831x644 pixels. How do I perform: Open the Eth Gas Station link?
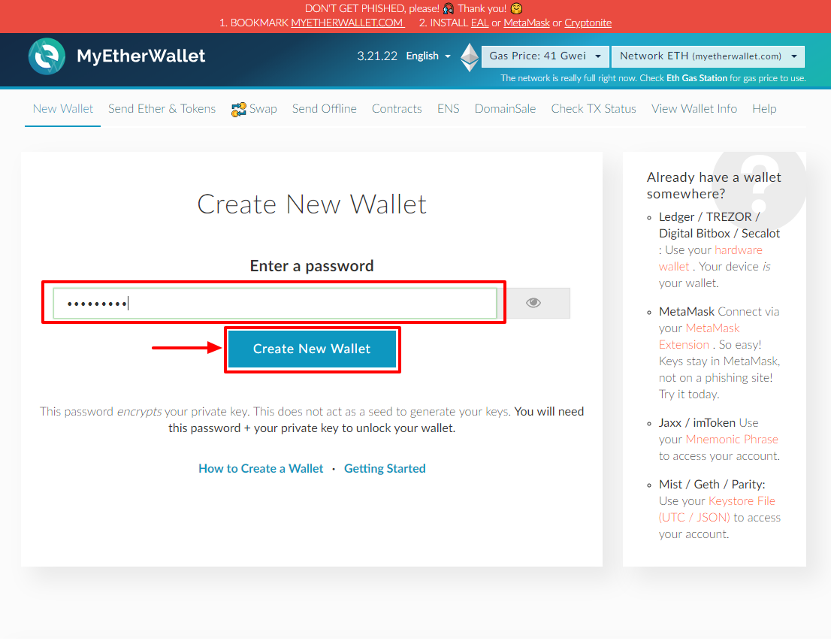[x=697, y=78]
